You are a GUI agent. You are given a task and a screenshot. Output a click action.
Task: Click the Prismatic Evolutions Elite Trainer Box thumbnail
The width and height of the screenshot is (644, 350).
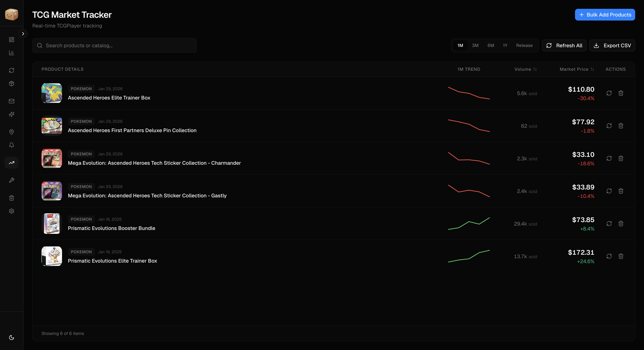pos(52,256)
